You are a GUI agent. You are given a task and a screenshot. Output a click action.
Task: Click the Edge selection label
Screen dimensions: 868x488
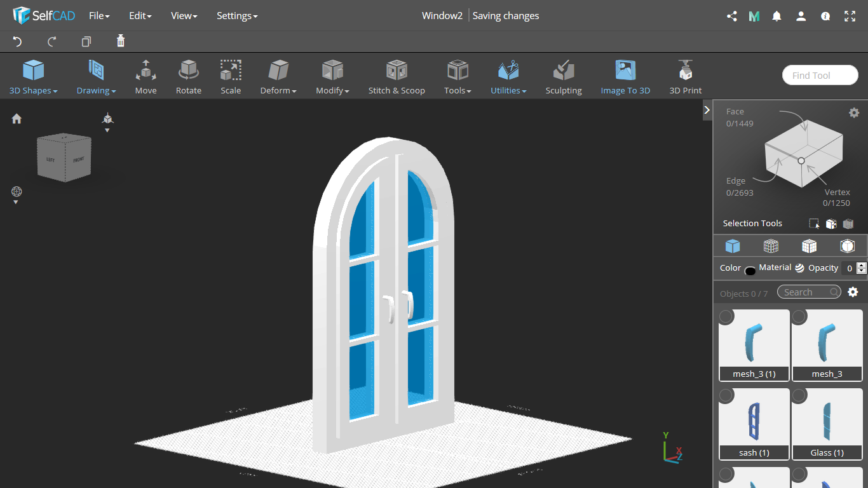click(x=736, y=181)
